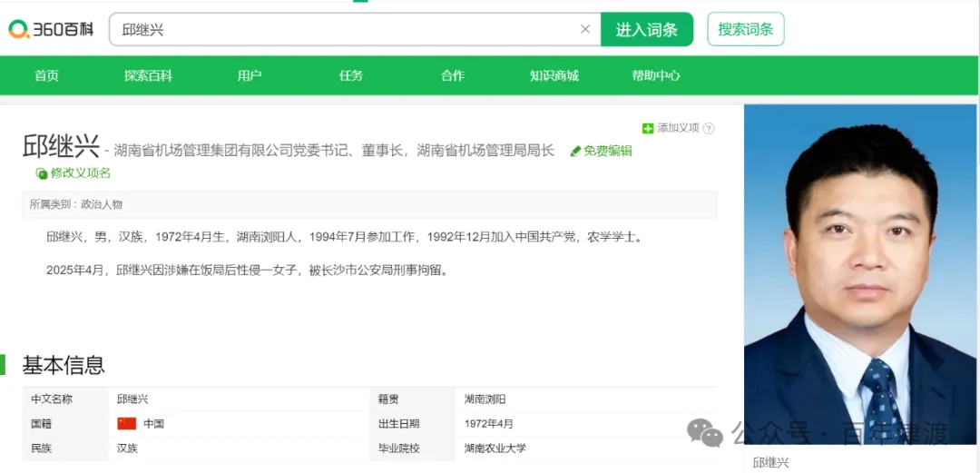The width and height of the screenshot is (980, 473).
Task: Open the 用户 nav item
Action: 250,75
